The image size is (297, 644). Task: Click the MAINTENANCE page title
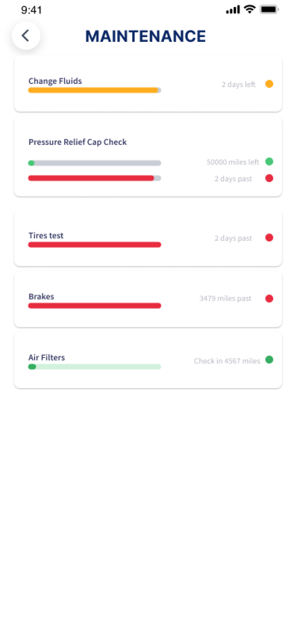(146, 36)
